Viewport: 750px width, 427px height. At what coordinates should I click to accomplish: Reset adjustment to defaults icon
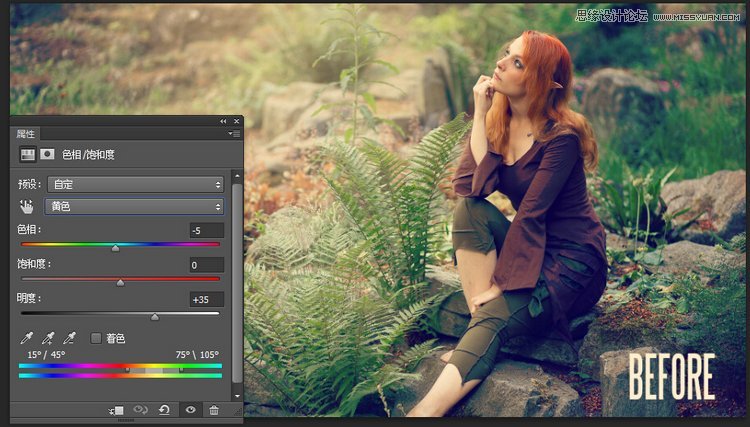tap(165, 410)
